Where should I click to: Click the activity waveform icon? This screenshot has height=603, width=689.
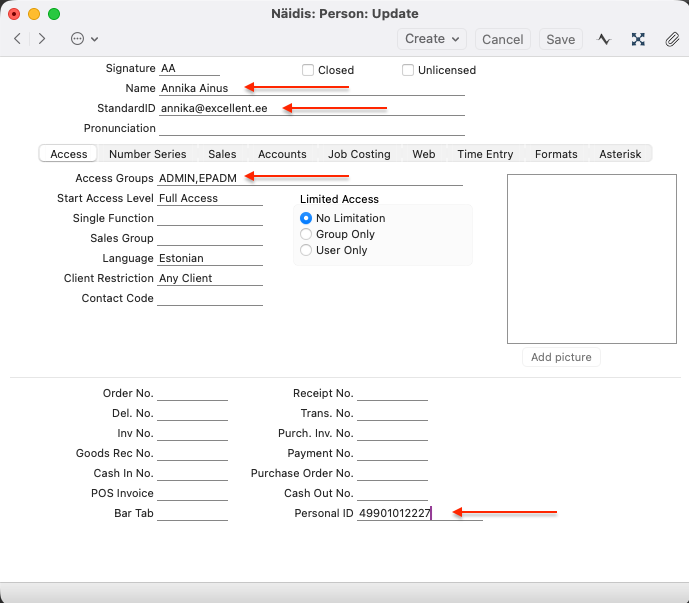pyautogui.click(x=604, y=39)
